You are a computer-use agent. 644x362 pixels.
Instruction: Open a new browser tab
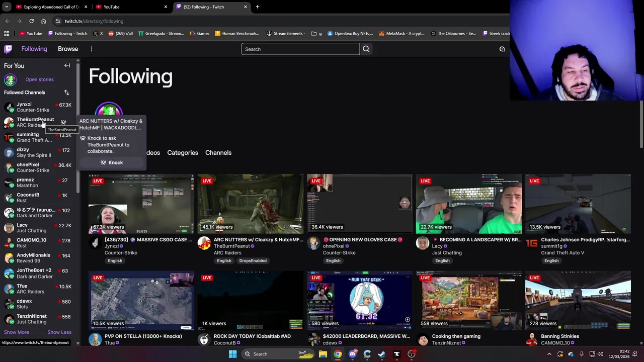tap(257, 7)
